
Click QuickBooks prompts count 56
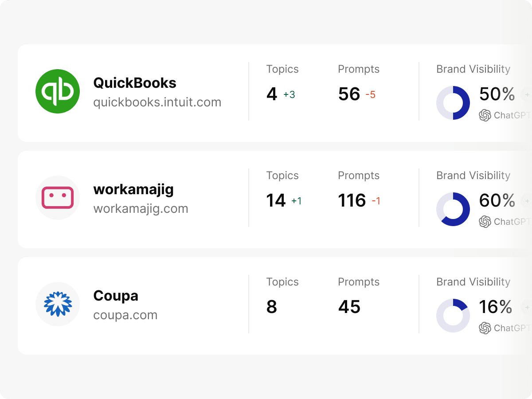click(349, 94)
